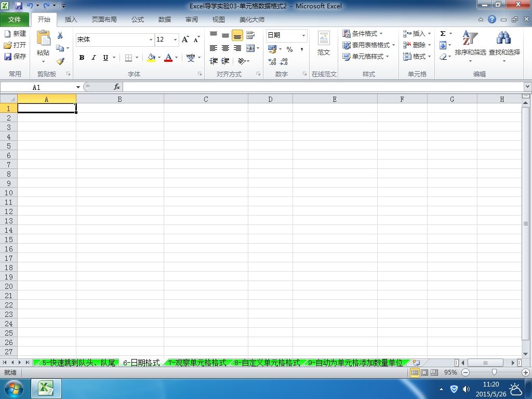532x399 pixels.
Task: Open the Name Box dropdown arrow
Action: (x=78, y=87)
